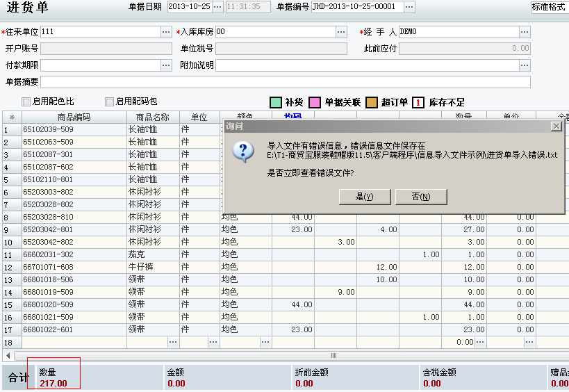Open the 附加说明 ellipsis button
This screenshot has width=569, height=392.
[x=525, y=65]
